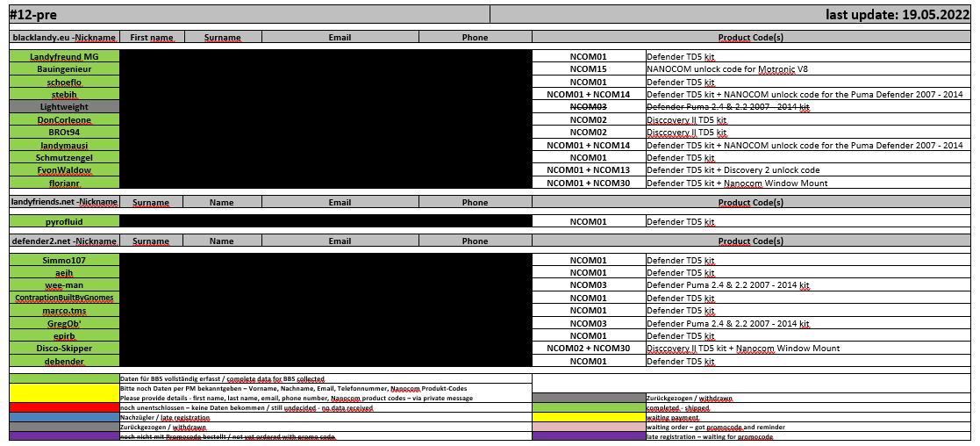Viewport: 980px width, 446px height.
Task: Select nickname cell 'ContraptionBuiltByGnomes'
Action: tap(64, 298)
